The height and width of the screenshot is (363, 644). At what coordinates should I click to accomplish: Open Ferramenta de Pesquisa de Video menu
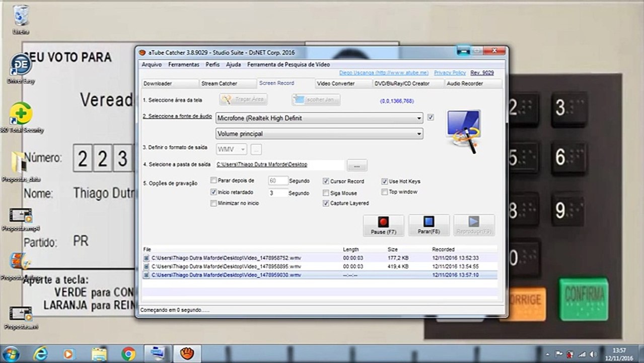click(x=289, y=65)
